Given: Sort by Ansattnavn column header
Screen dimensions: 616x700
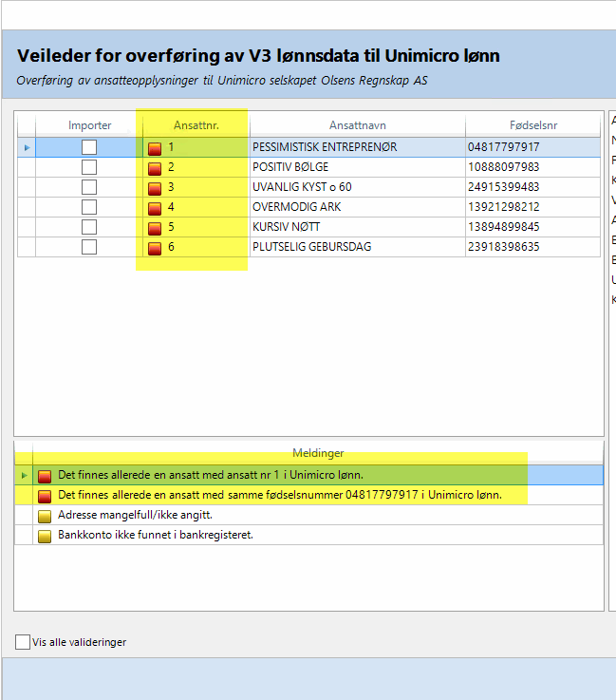Looking at the screenshot, I should point(357,125).
